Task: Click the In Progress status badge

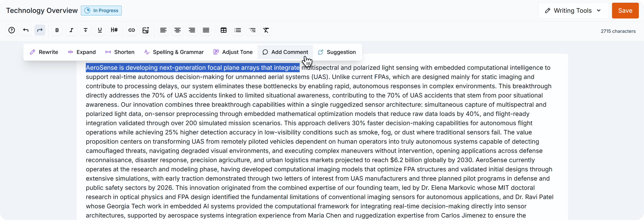Action: pos(101,11)
